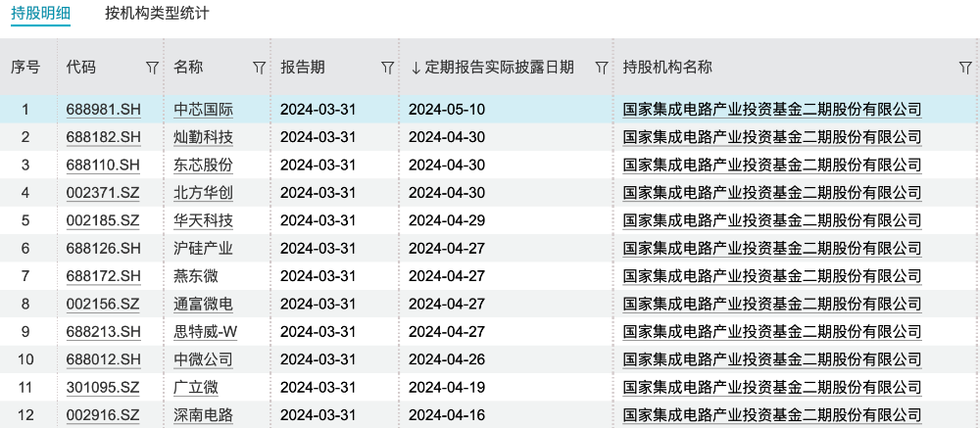This screenshot has width=980, height=428.
Task: Switch to 持股明细 tab
Action: (x=40, y=13)
